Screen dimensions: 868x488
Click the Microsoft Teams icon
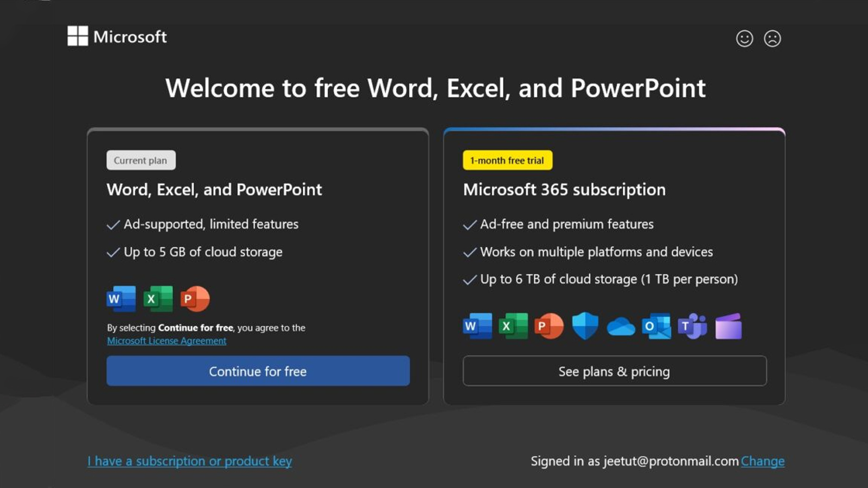coord(692,326)
